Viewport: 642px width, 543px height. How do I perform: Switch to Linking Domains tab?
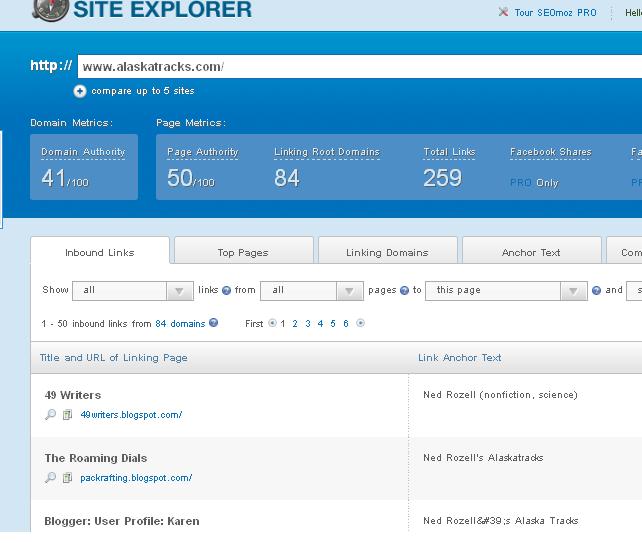(387, 252)
